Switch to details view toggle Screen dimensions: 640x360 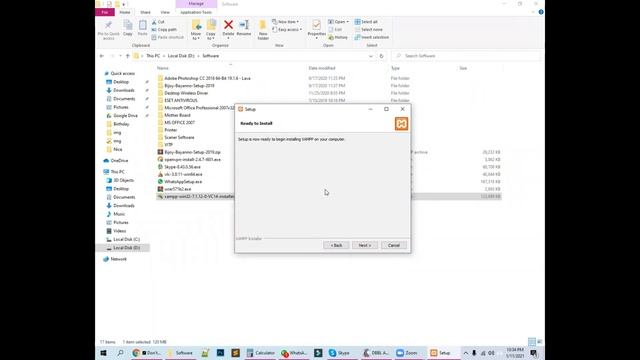532,342
